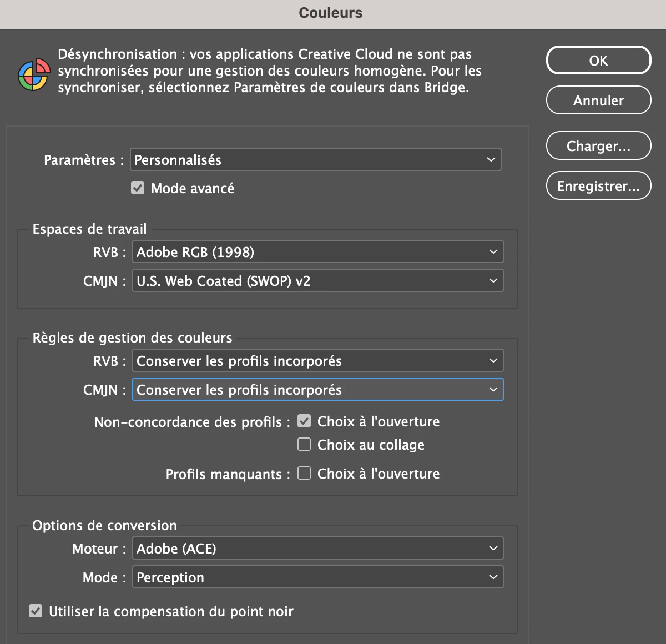Toggle Utiliser la compensation du point noir
This screenshot has height=644, width=666.
pos(36,611)
